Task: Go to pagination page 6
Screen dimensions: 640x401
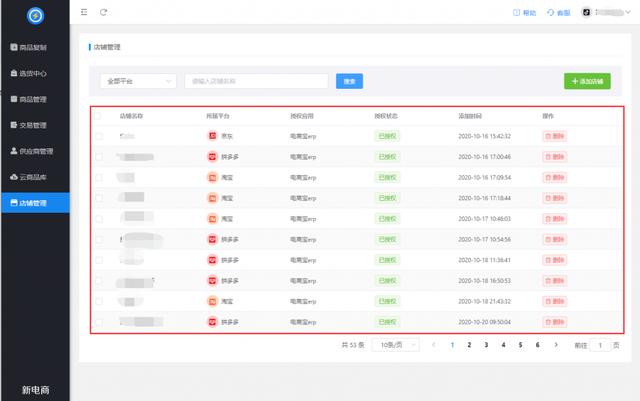Action: 538,345
